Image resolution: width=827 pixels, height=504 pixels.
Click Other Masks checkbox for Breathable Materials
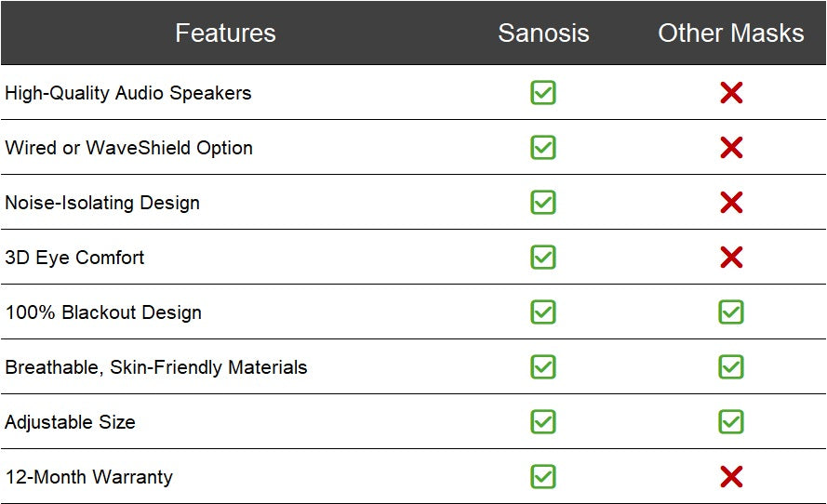[731, 366]
